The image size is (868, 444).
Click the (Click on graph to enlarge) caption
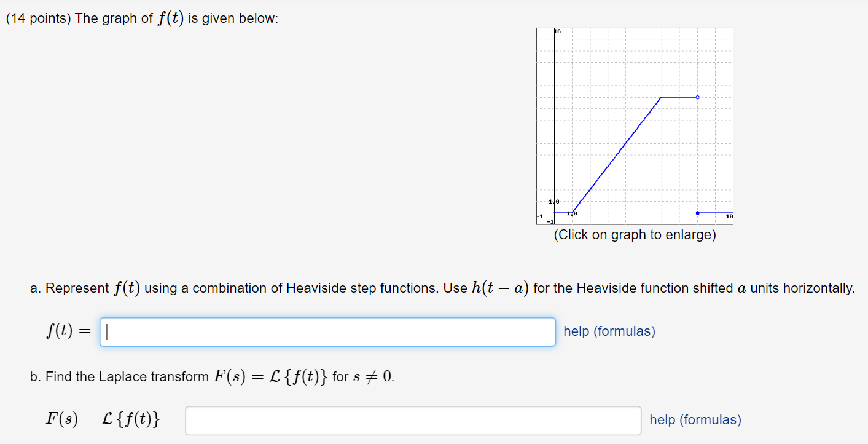(x=634, y=234)
